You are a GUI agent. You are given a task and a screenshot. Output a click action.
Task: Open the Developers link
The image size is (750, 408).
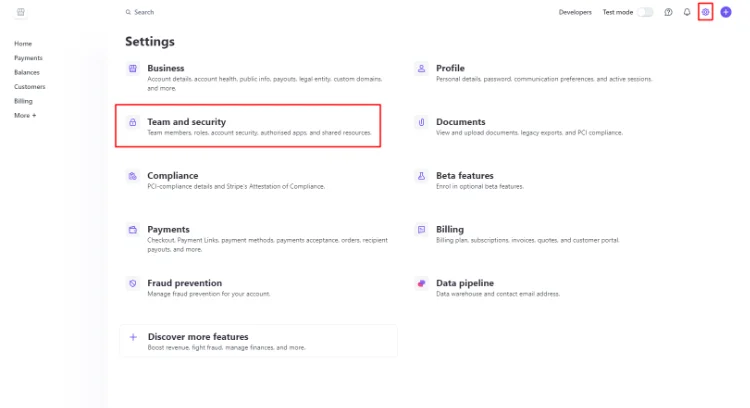tap(575, 12)
